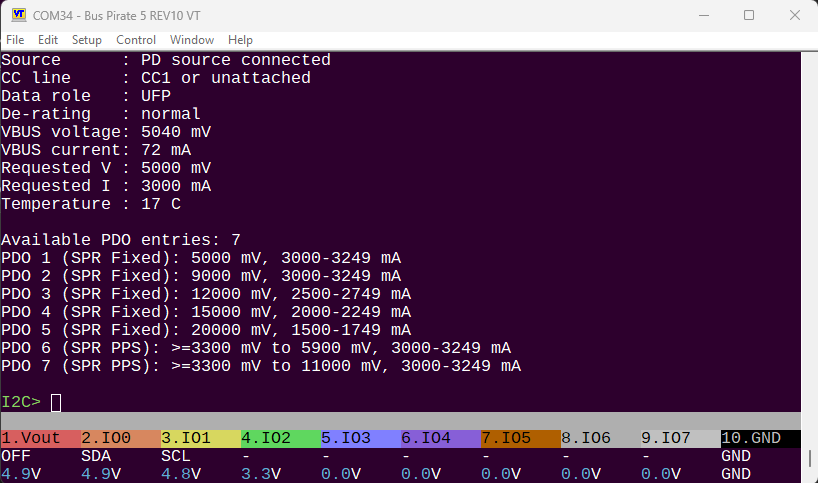Open the Help menu

(240, 40)
